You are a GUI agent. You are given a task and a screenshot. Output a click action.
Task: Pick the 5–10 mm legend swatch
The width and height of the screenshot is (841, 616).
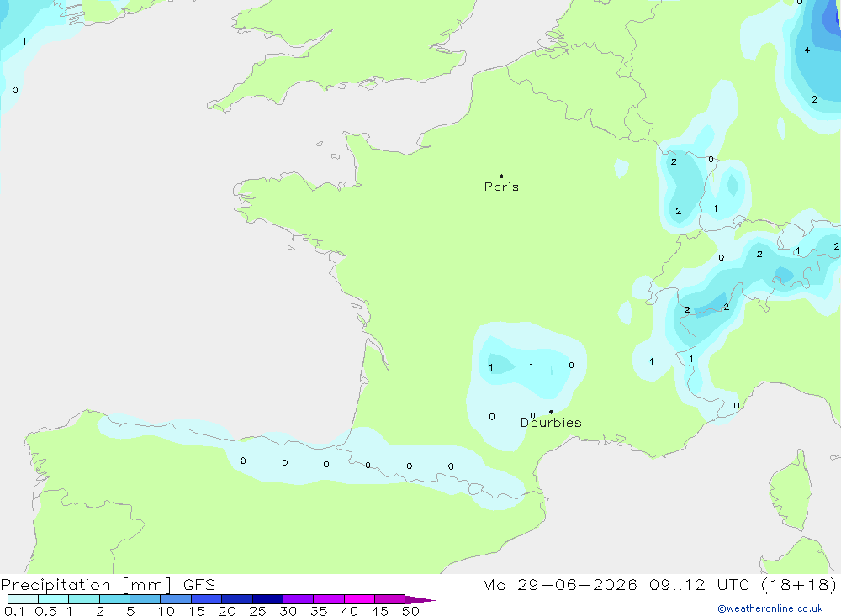pos(145,599)
